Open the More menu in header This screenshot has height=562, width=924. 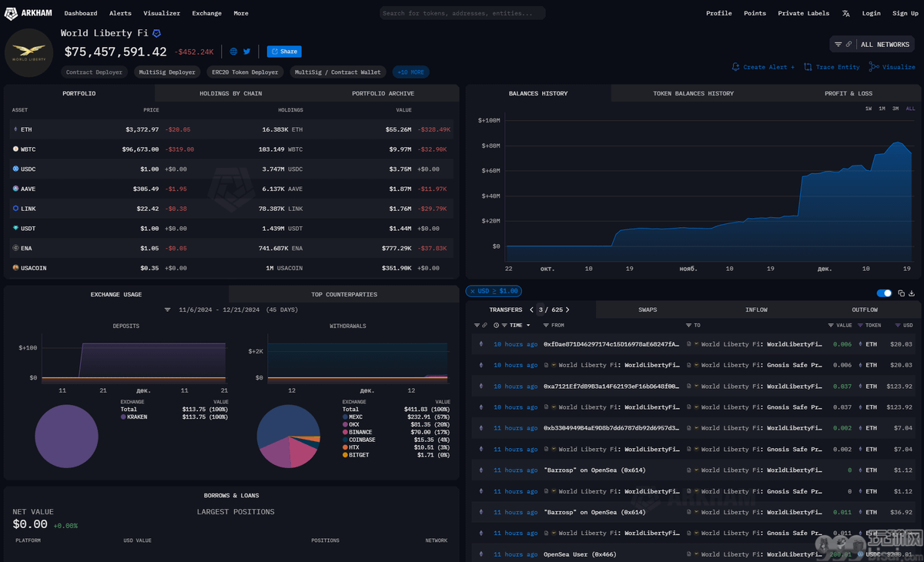click(x=241, y=13)
